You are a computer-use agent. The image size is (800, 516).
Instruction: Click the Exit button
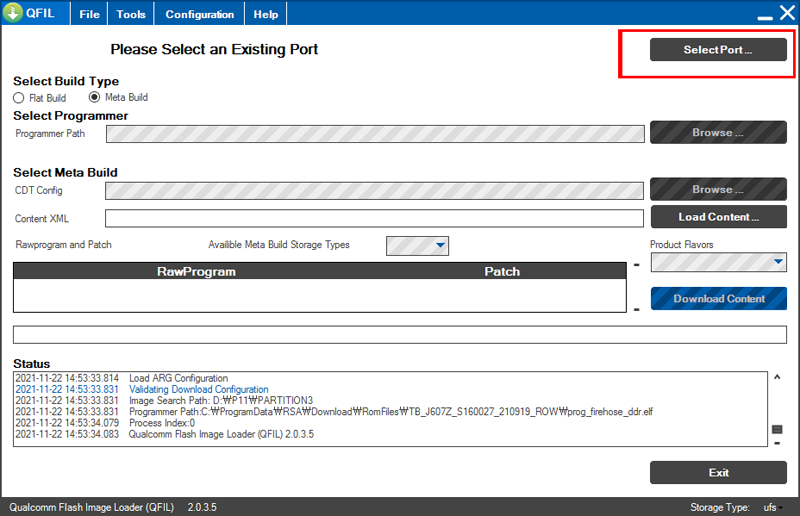tap(718, 473)
